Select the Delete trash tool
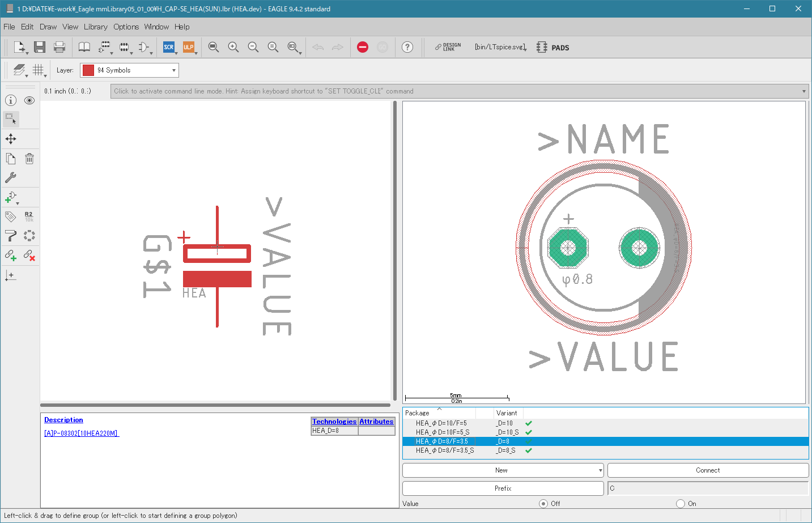The image size is (812, 523). [x=29, y=159]
